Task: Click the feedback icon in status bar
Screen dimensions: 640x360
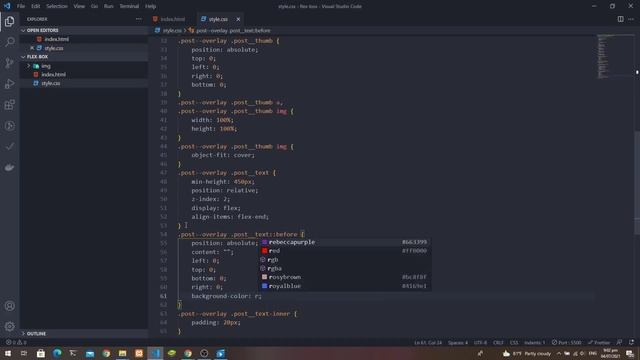Action: (620, 342)
